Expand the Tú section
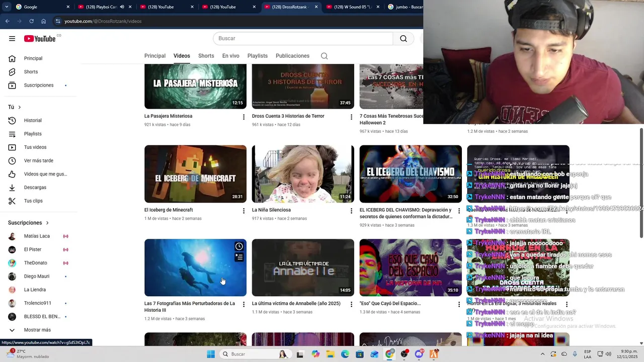644x362 pixels. coord(15,107)
